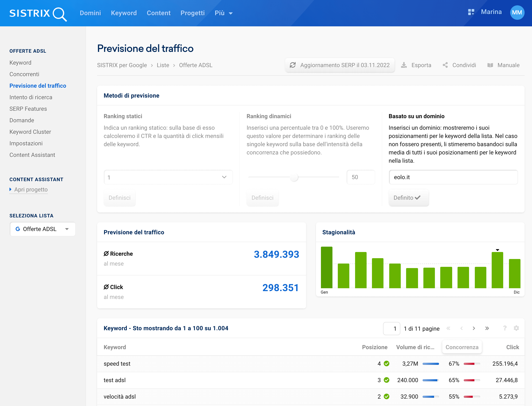Open the Più dropdown menu
This screenshot has height=406, width=532.
tap(224, 13)
